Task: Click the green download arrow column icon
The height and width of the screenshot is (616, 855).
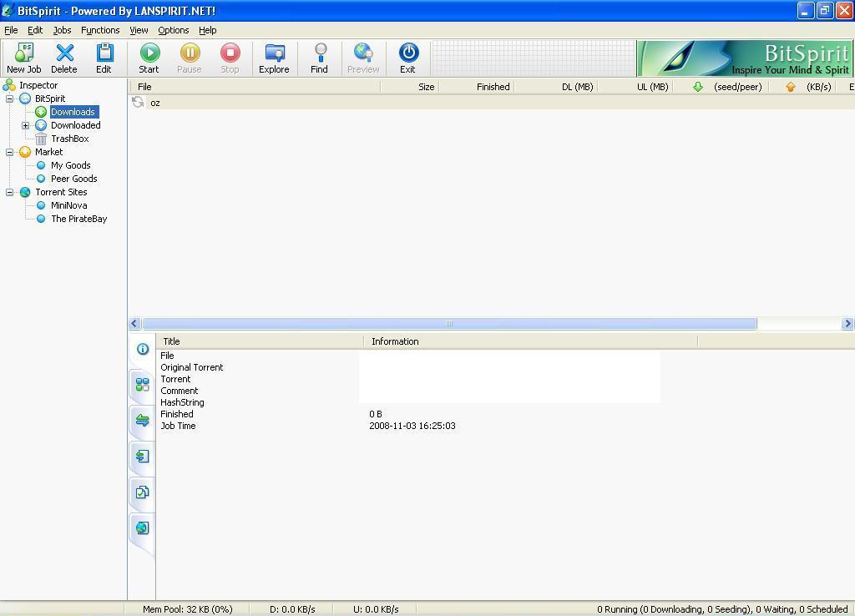Action: pos(698,87)
